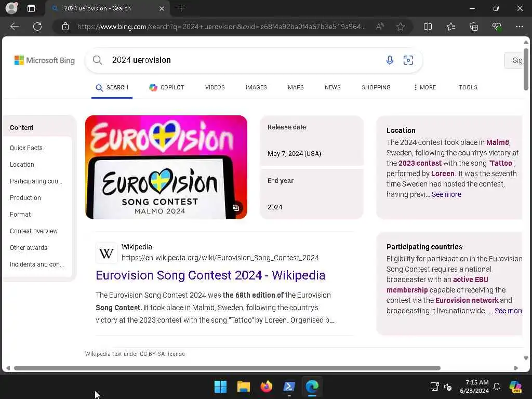Click the scroll down arrow
532x399 pixels.
pos(526,358)
